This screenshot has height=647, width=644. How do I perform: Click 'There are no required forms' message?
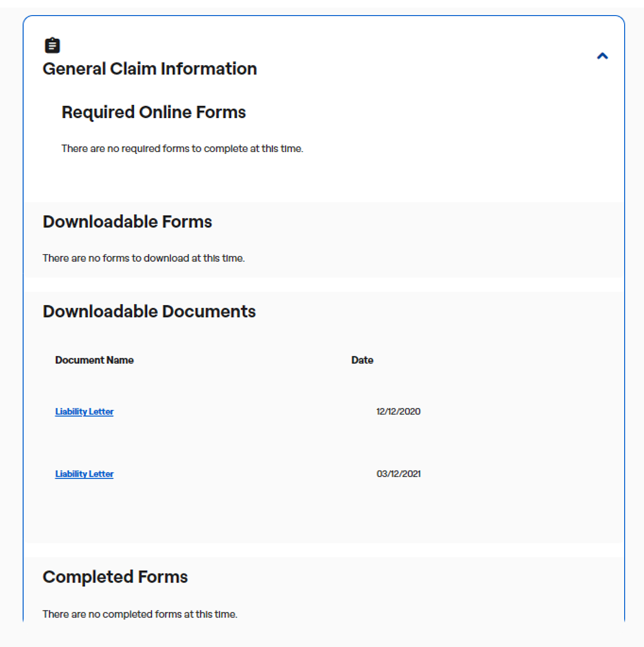pos(182,149)
